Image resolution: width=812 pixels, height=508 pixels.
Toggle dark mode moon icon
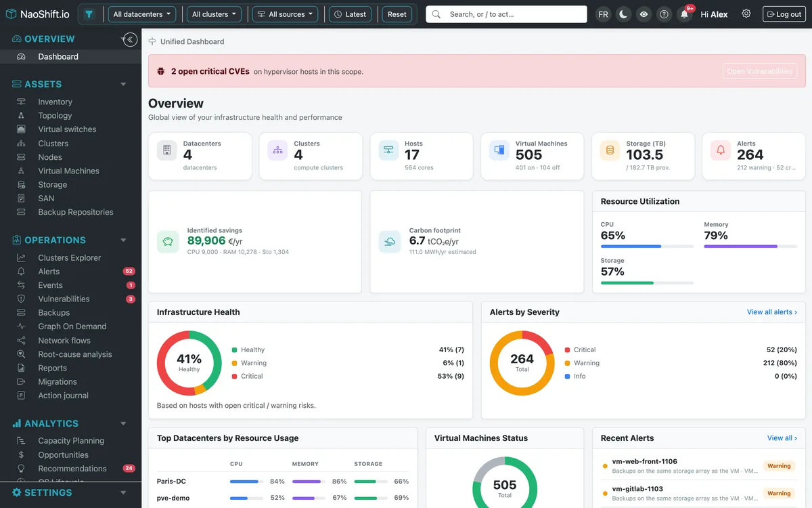coord(624,14)
